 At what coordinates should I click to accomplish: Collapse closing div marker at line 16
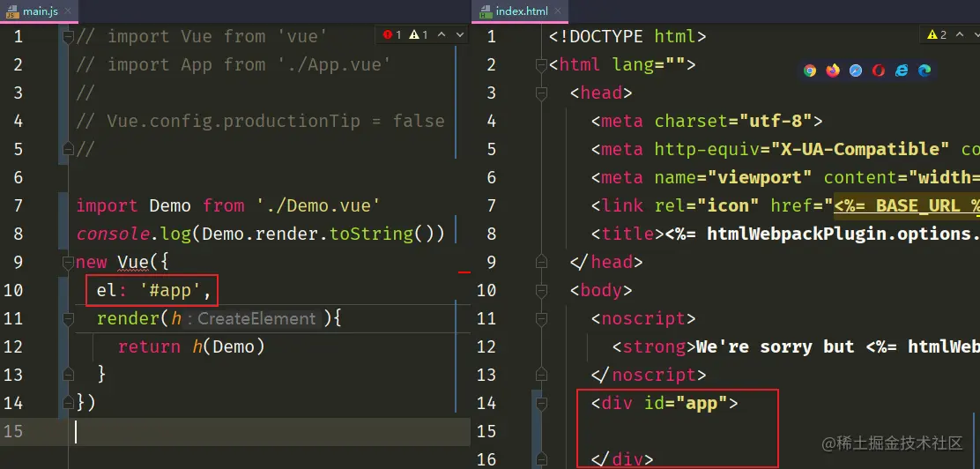[541, 459]
